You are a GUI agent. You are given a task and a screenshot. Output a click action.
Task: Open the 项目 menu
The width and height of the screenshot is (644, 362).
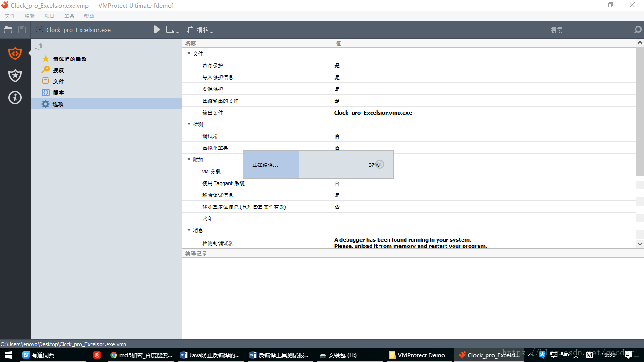tap(50, 16)
